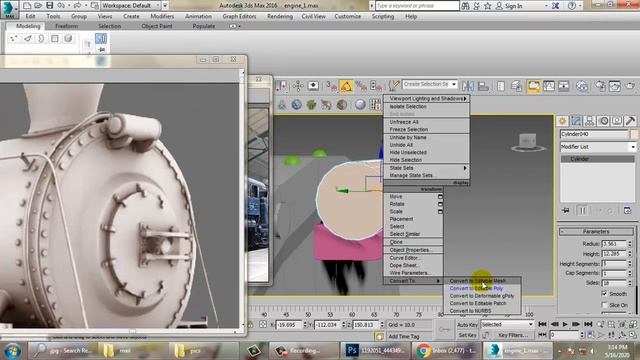Toggle the Angle Snap icon
This screenshot has height=360, width=640.
point(346,86)
